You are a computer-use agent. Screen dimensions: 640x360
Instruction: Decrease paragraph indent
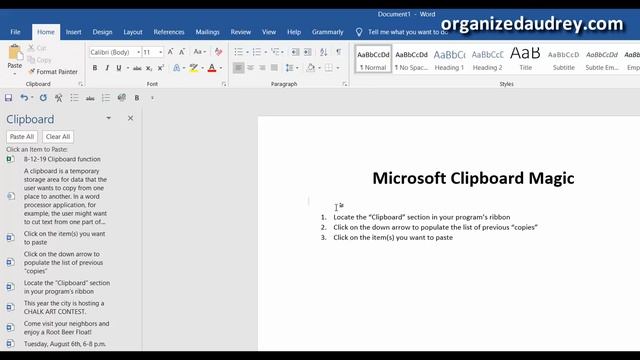(295, 52)
